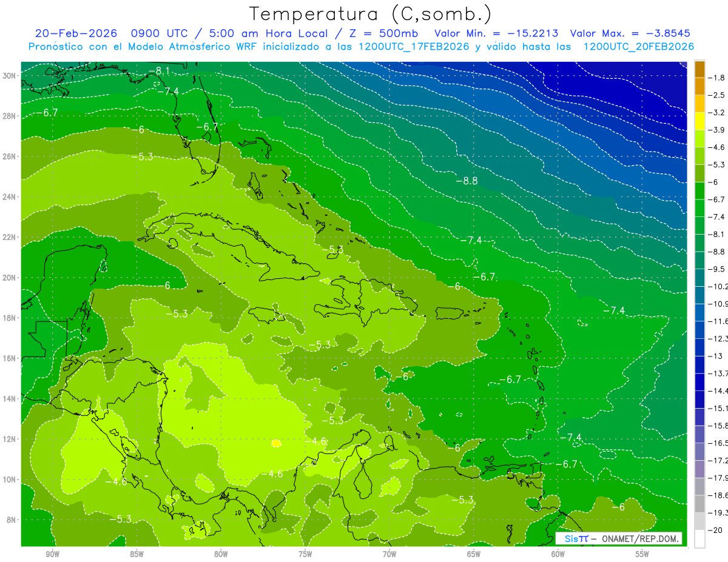Viewport: 728px width, 562px height.
Task: Click the blue legend swatch between -11.6 and -12.3
Action: pos(699,329)
